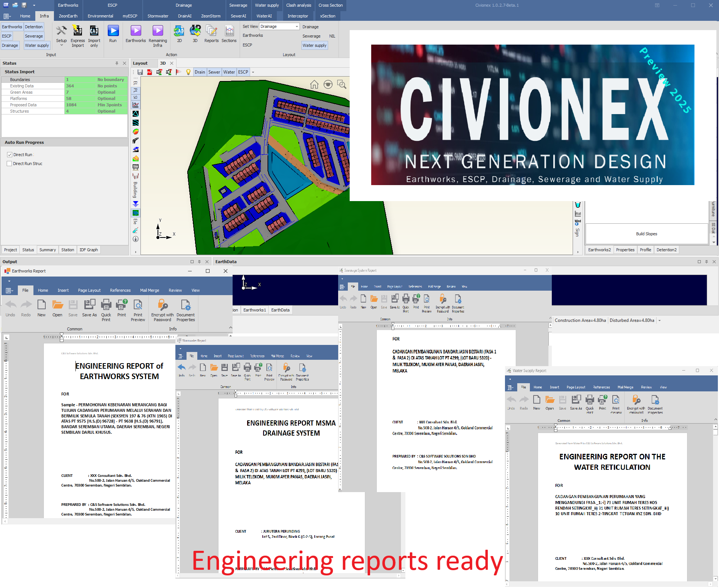Image resolution: width=719 pixels, height=588 pixels.
Task: Check the Direct Run Struc checkbox
Action: tap(9, 164)
